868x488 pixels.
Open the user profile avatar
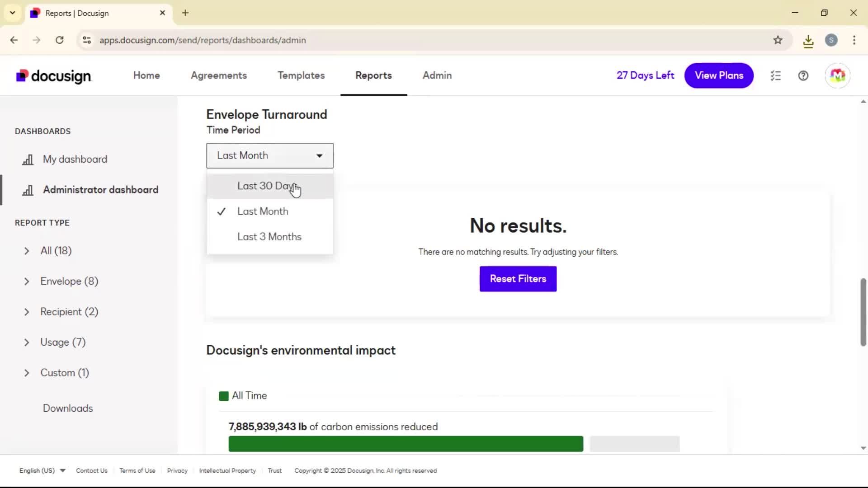(x=837, y=76)
